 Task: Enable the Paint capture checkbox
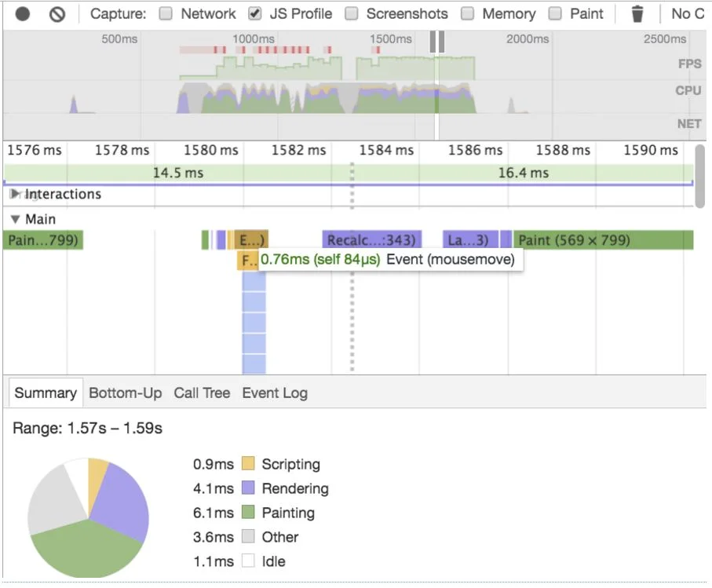555,13
